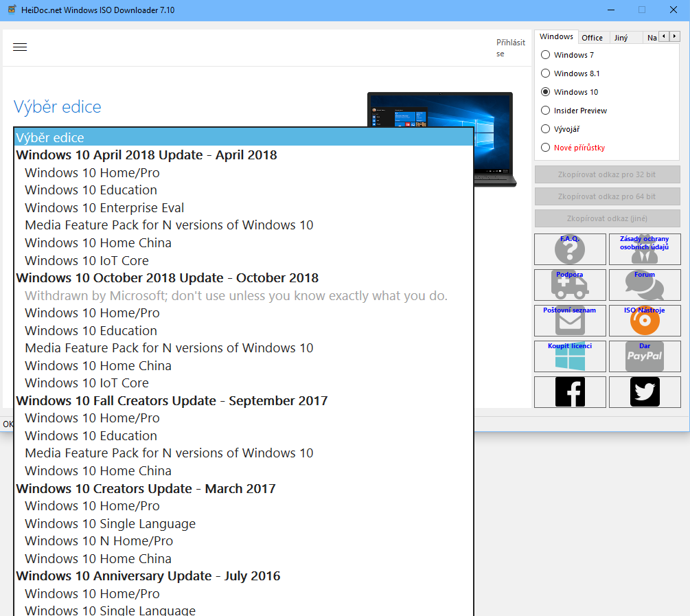Choose Media Feature Pack under Fall Creators Update
The height and width of the screenshot is (616, 690).
point(244,453)
